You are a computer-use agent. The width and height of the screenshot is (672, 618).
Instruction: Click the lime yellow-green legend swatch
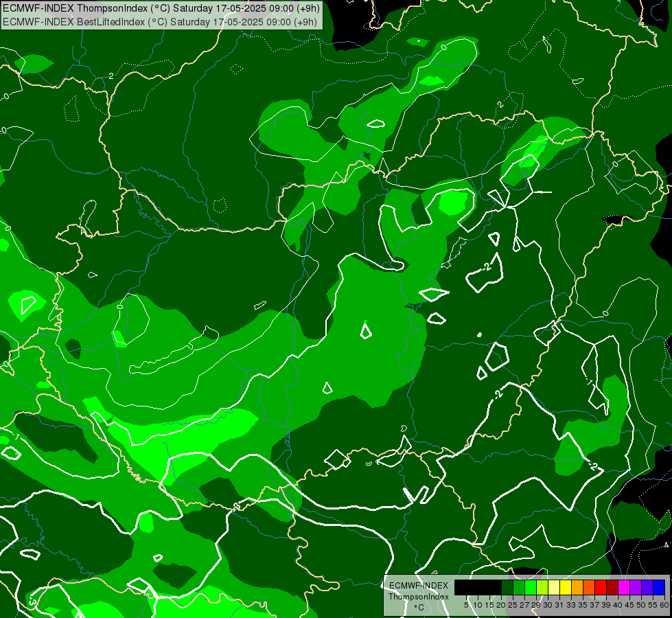pyautogui.click(x=542, y=587)
